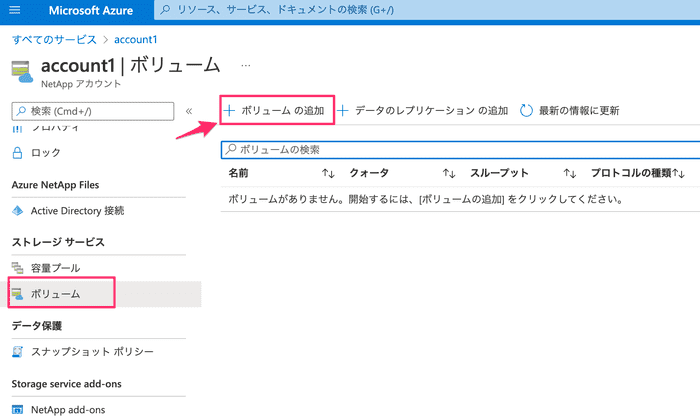
Task: Click plus icon of データのレプリケーション の追加
Action: pyautogui.click(x=342, y=110)
